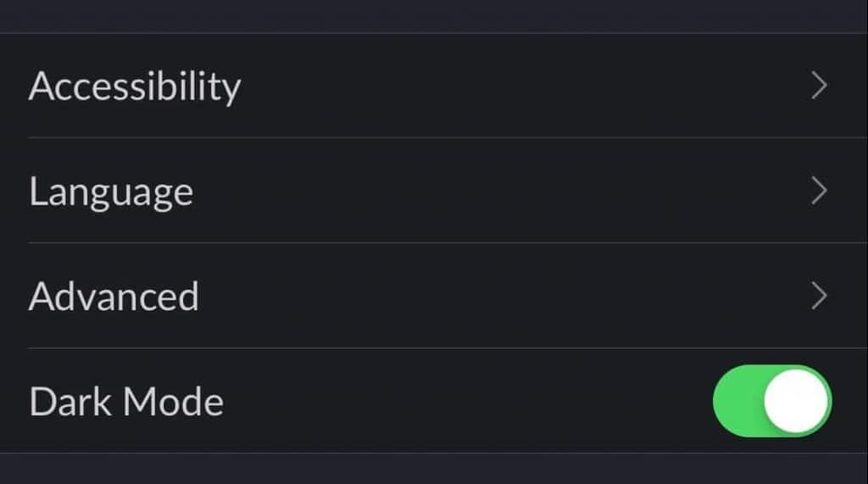Tap empty space in the Dark Mode row
This screenshot has height=484, width=868.
click(466, 401)
